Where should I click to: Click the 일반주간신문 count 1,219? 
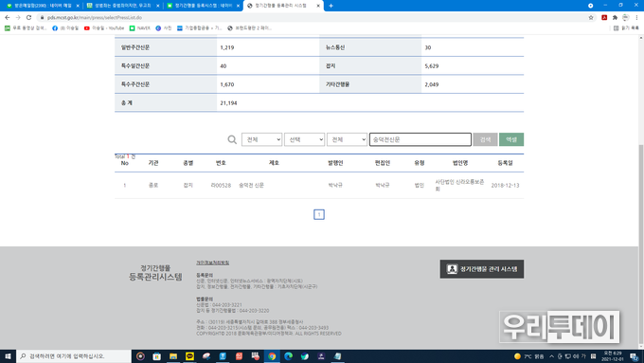(x=227, y=47)
